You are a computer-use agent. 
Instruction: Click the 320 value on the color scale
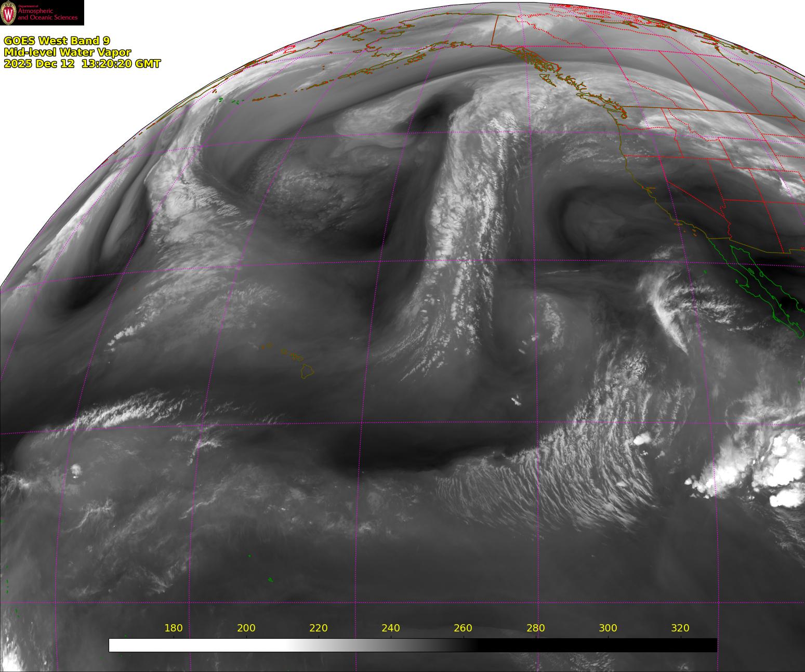[x=680, y=628]
